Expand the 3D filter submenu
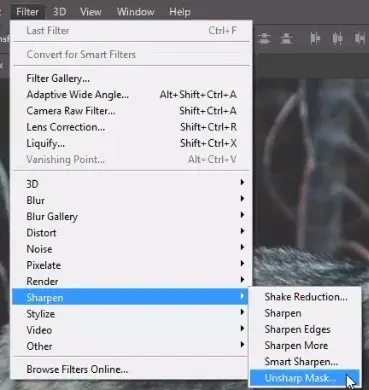 [131, 184]
